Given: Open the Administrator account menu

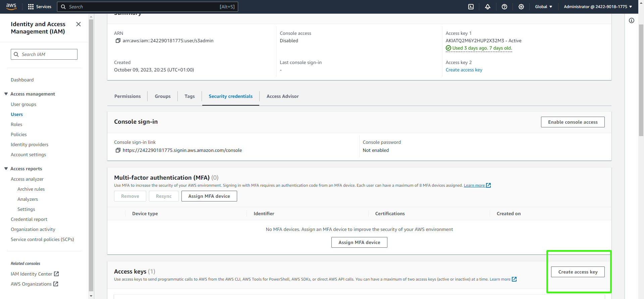Looking at the screenshot, I should (x=598, y=7).
